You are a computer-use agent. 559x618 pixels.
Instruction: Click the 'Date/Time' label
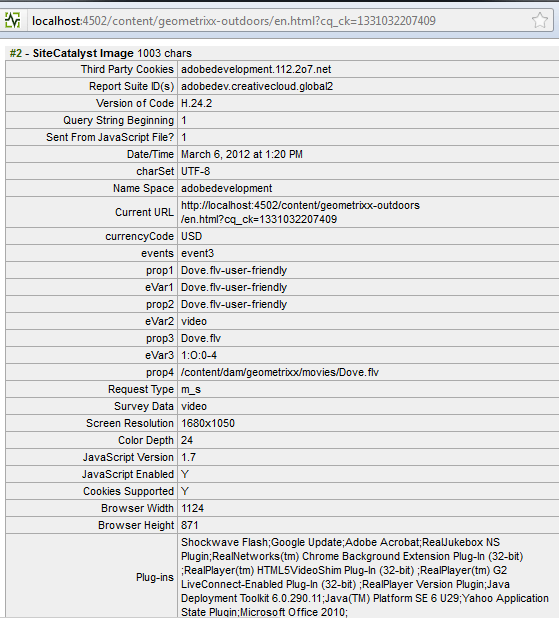[150, 154]
